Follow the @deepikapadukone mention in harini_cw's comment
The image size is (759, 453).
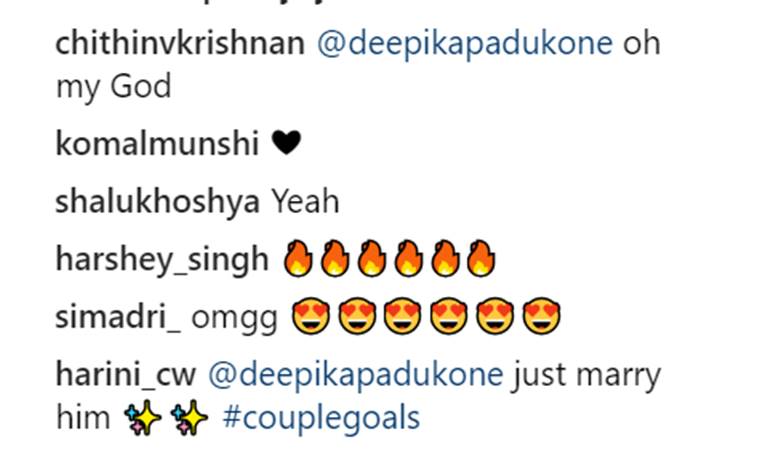356,376
